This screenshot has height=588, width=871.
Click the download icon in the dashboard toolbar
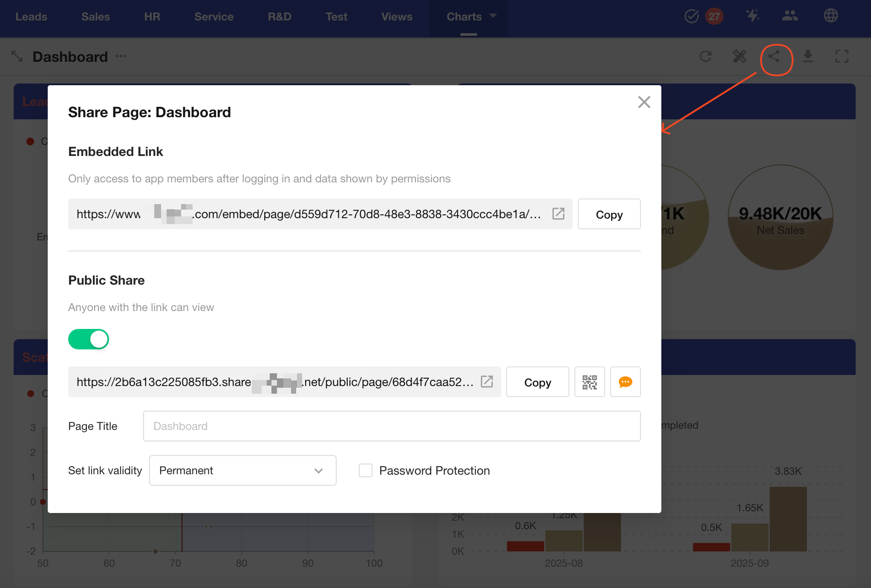click(808, 56)
